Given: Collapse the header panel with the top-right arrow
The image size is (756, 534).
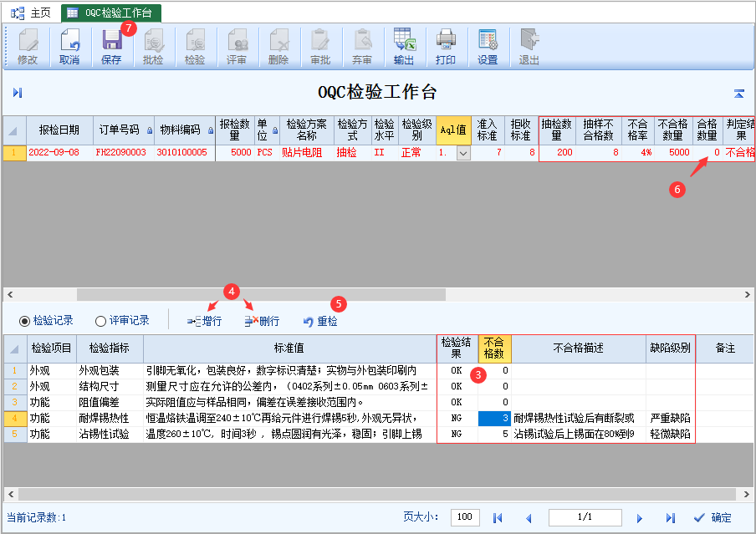Looking at the screenshot, I should pos(739,94).
